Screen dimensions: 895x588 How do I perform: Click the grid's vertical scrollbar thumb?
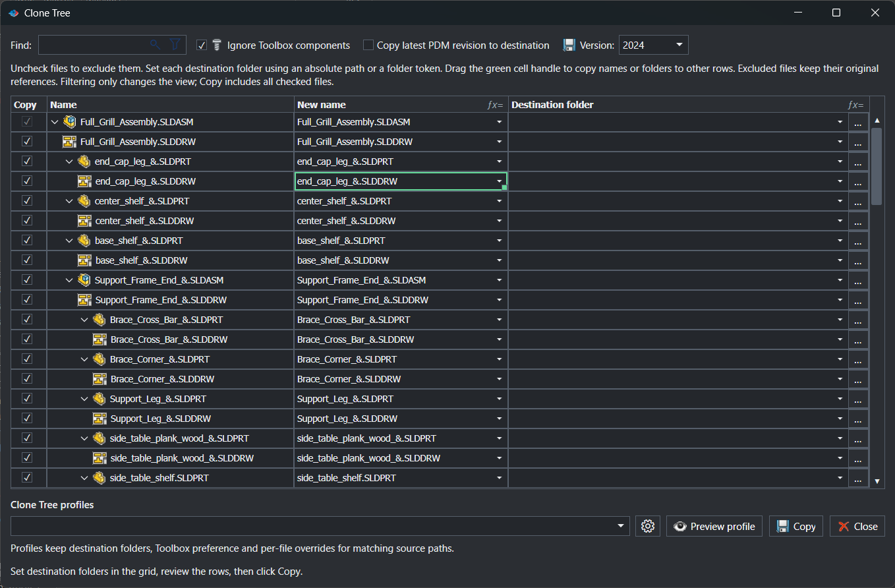pyautogui.click(x=877, y=166)
